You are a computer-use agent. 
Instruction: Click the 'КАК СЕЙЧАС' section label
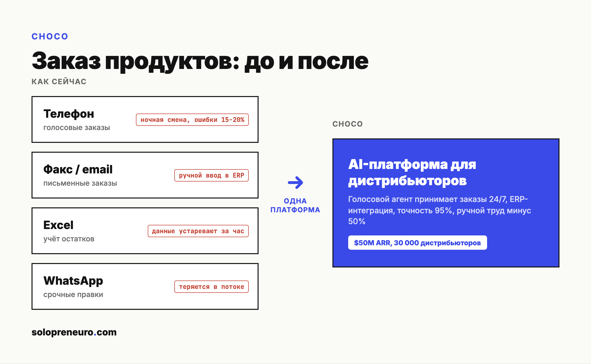click(x=59, y=82)
